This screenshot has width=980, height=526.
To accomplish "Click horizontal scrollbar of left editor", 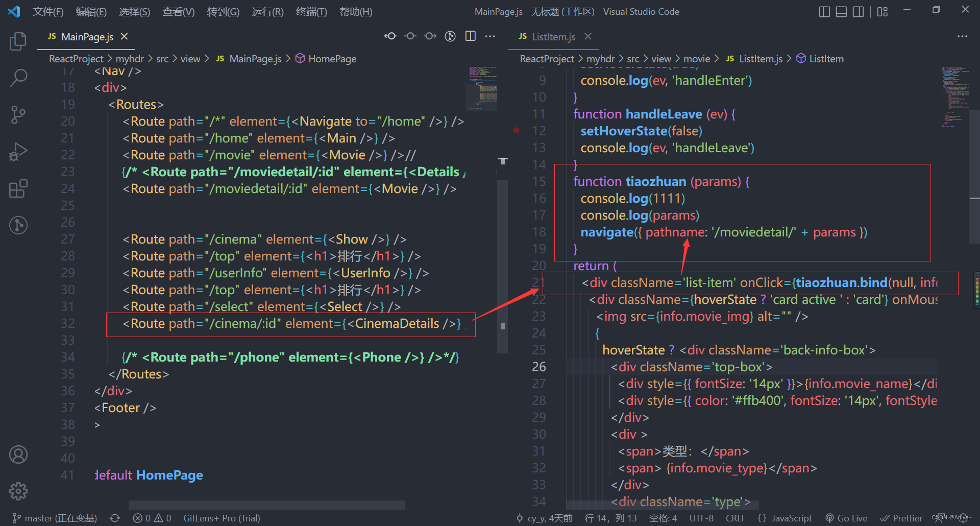I will [x=267, y=505].
